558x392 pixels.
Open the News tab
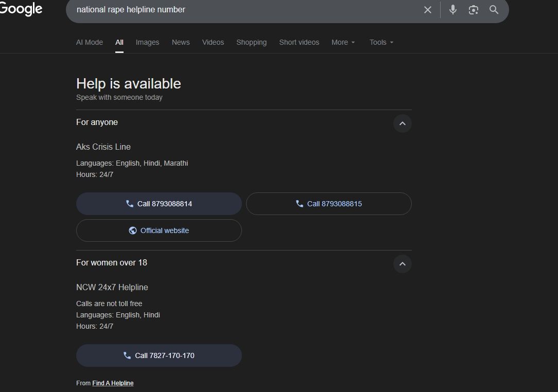click(181, 42)
